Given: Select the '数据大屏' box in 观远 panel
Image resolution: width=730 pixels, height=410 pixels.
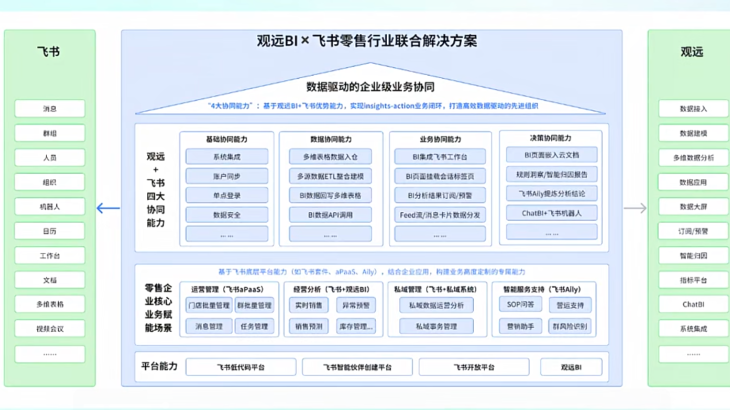Looking at the screenshot, I should click(693, 207).
